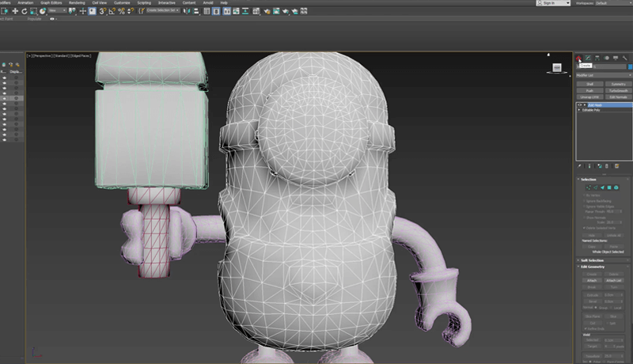Open the Utilities wrench panel
The height and width of the screenshot is (364, 633).
click(624, 58)
